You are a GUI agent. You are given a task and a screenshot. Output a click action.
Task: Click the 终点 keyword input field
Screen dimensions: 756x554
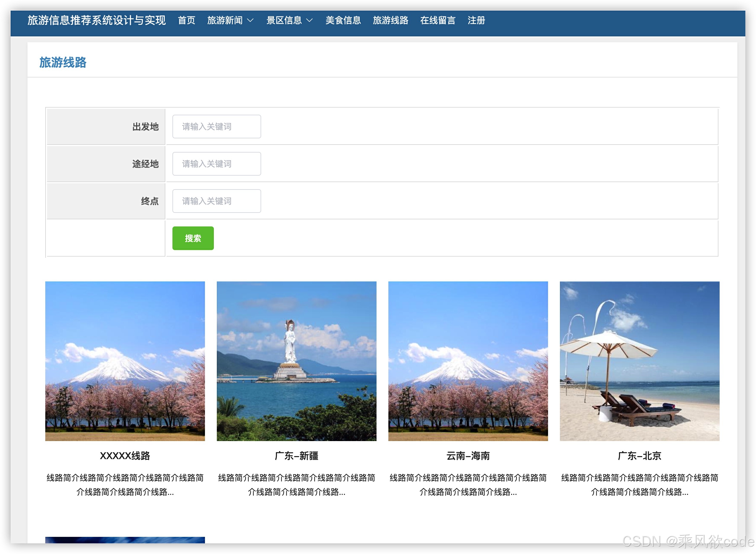217,201
